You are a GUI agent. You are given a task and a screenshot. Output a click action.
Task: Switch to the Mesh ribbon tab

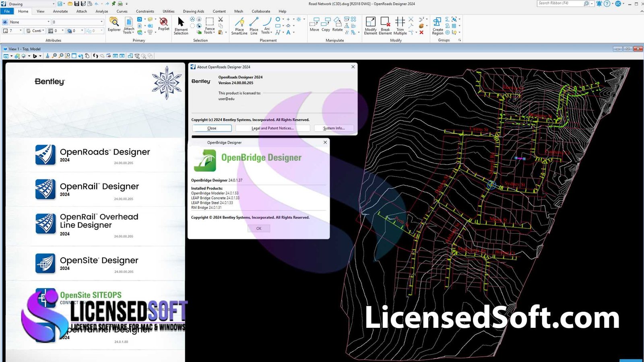click(x=239, y=11)
